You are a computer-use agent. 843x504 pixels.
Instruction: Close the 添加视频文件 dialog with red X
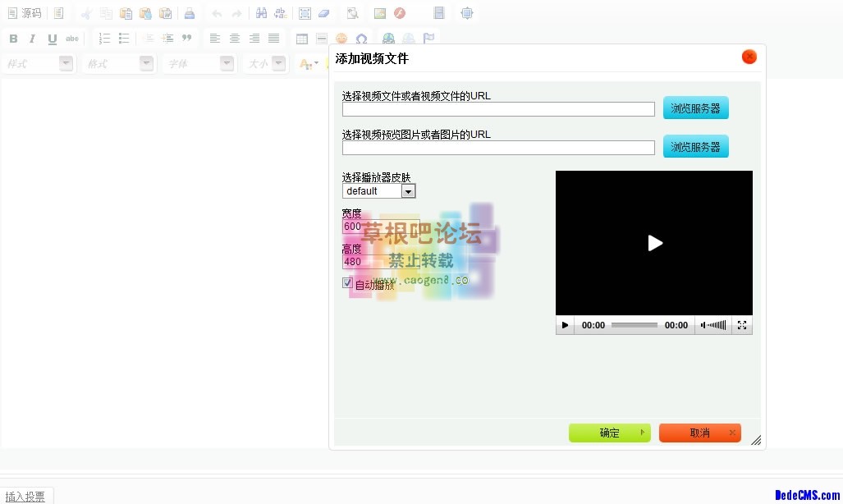(749, 57)
